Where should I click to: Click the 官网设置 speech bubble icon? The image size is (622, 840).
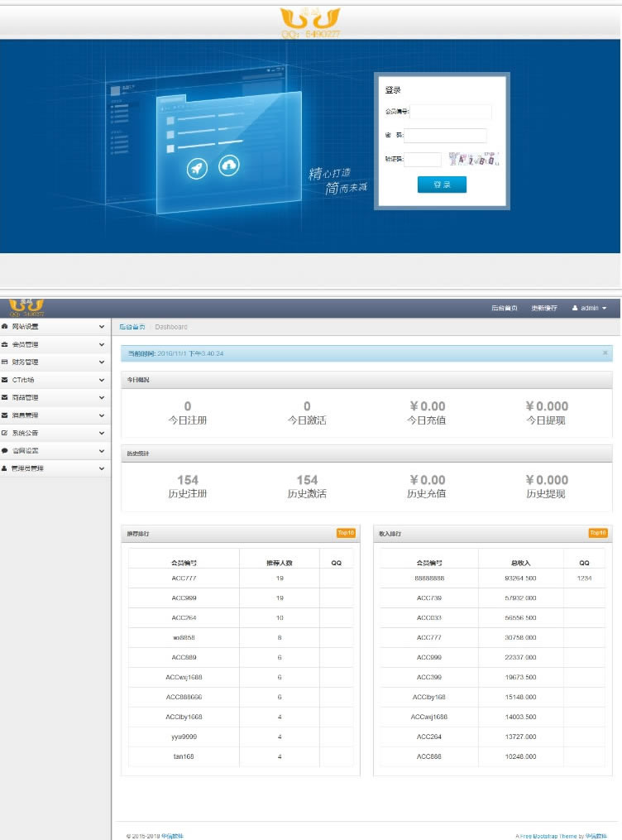tap(4, 450)
